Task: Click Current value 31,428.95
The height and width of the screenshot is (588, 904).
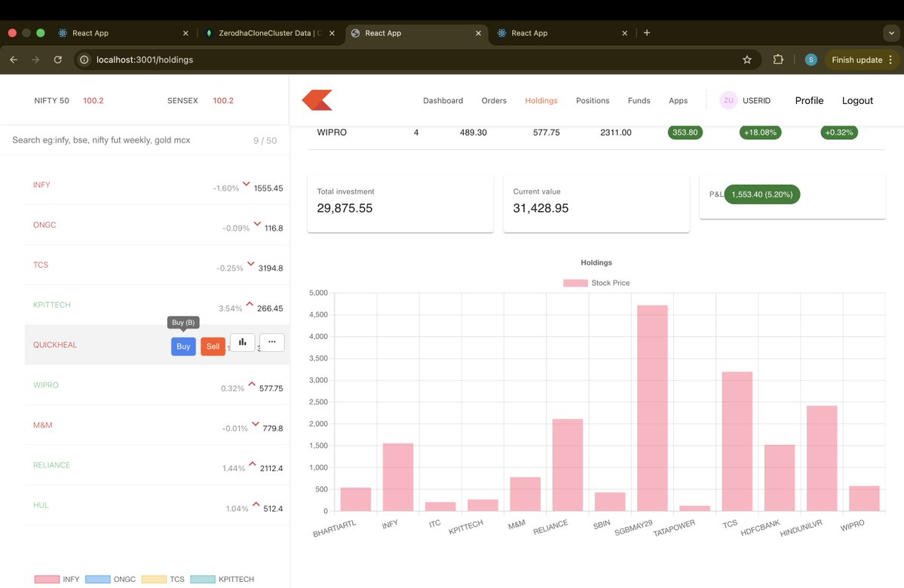Action: (x=541, y=208)
